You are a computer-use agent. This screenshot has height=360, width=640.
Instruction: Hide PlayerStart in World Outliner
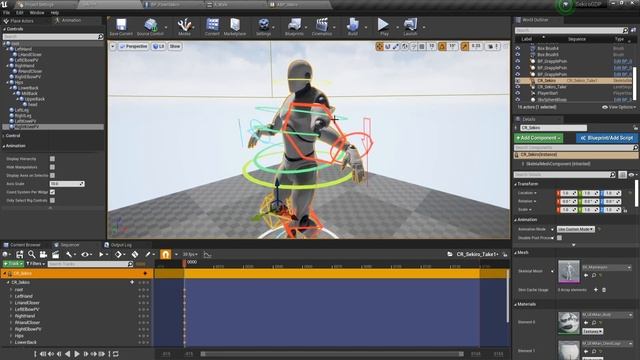point(518,93)
